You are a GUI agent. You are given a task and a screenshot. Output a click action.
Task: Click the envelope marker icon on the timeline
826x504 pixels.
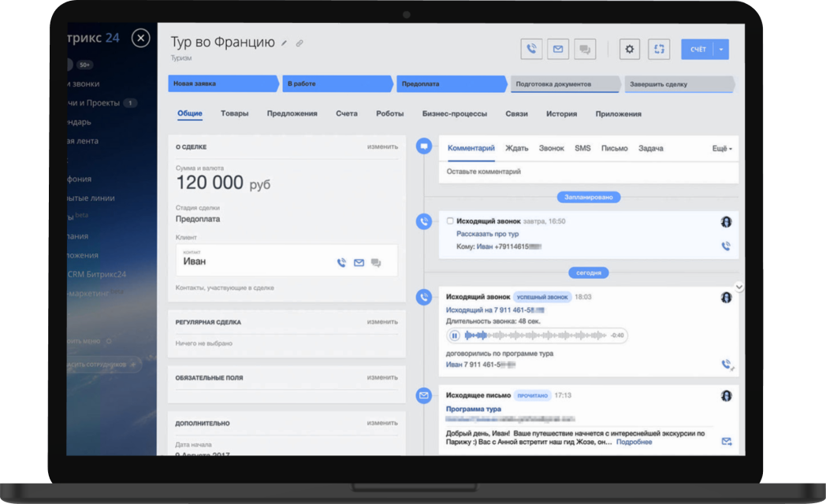click(x=424, y=395)
